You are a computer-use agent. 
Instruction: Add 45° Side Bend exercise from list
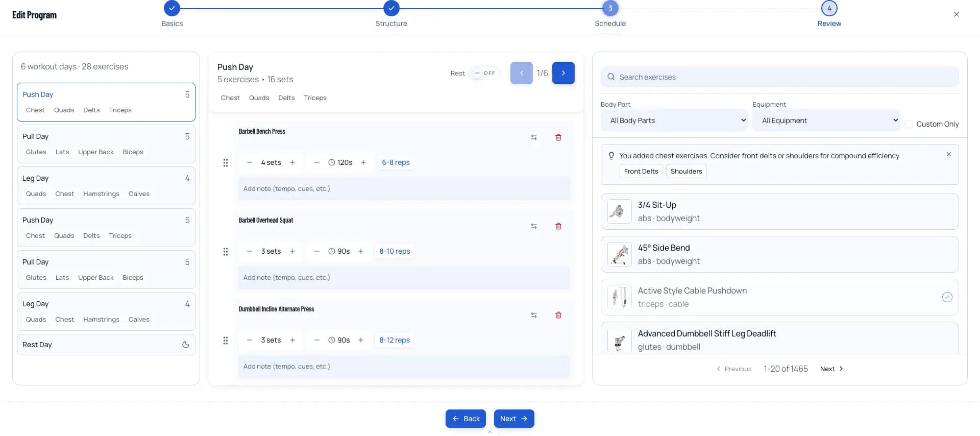[x=780, y=254]
